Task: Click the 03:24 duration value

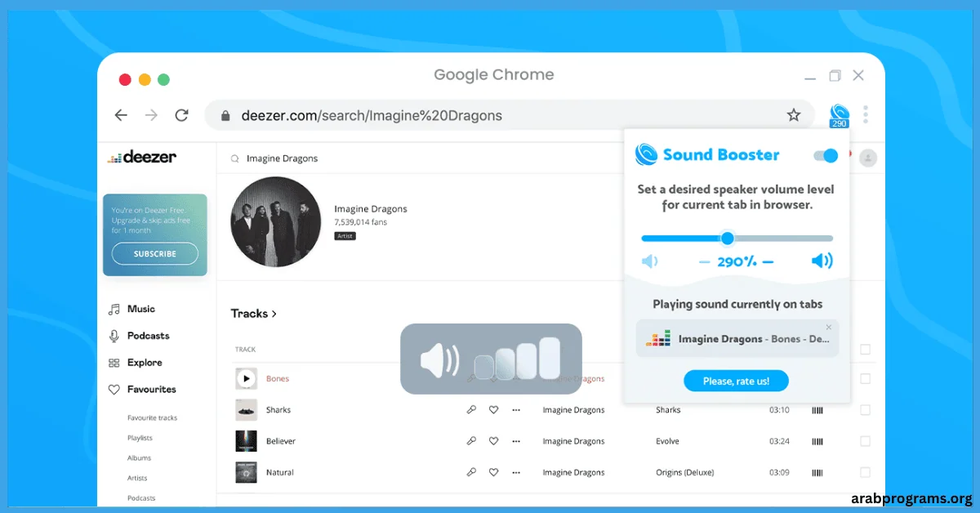Action: 779,441
